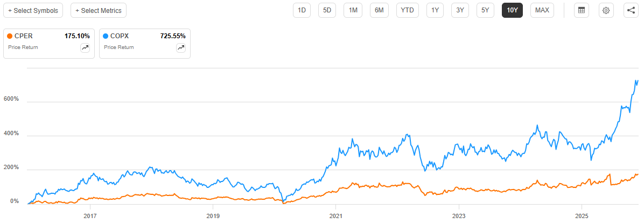Click the COPX symbol legend label
Image resolution: width=644 pixels, height=224 pixels.
[121, 36]
